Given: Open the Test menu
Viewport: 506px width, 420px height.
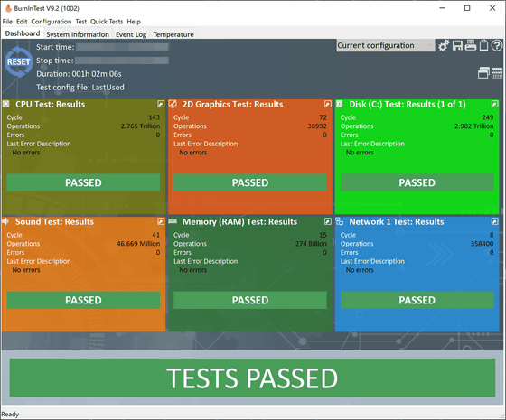Looking at the screenshot, I should 81,22.
